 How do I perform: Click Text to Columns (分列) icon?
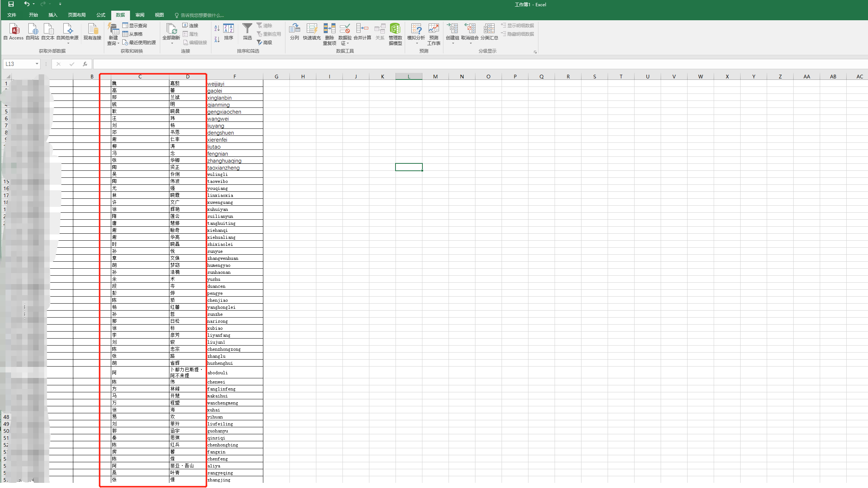[294, 29]
